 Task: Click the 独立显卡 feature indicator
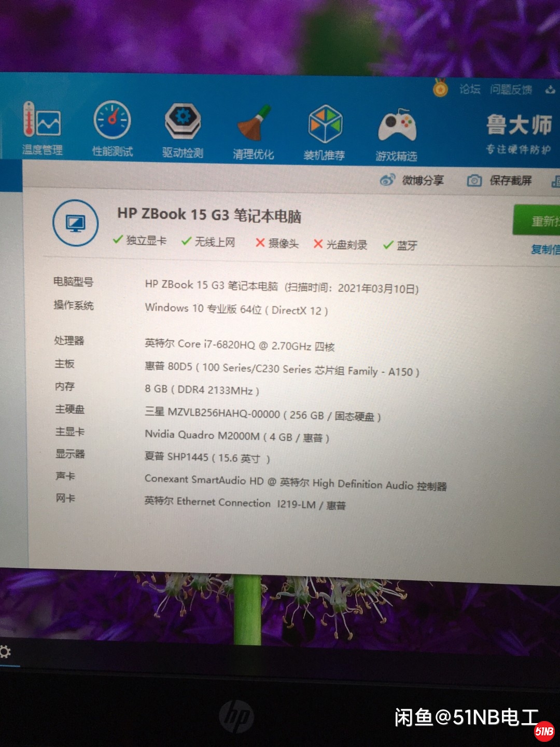pyautogui.click(x=139, y=240)
